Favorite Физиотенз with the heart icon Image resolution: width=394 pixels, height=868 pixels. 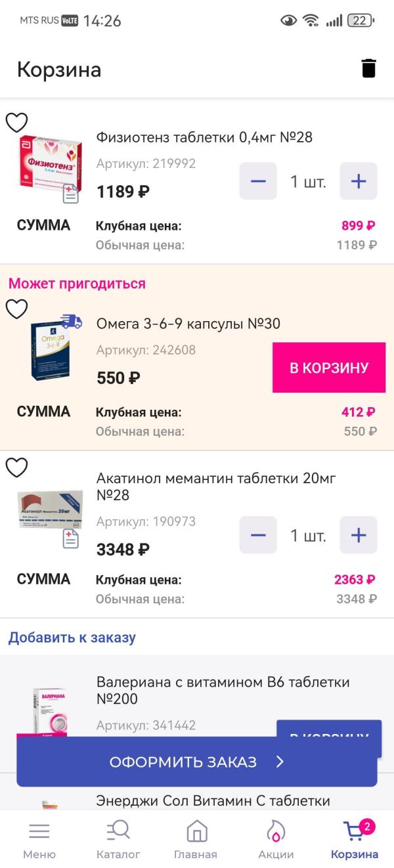click(17, 122)
